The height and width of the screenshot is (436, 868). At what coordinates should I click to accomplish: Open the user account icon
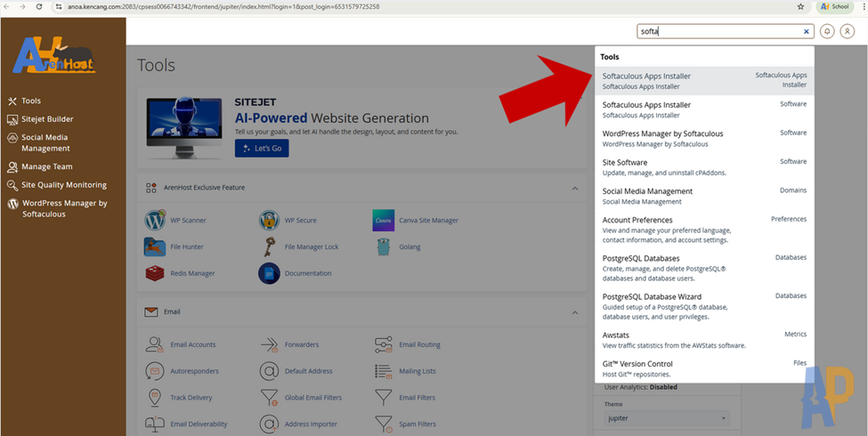click(847, 31)
